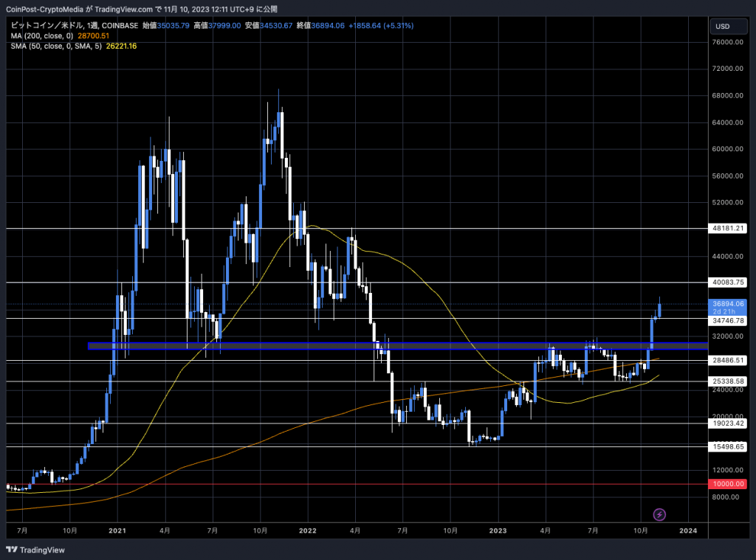The height and width of the screenshot is (560, 756).
Task: Click the 2024 label on time axis
Action: [x=688, y=530]
